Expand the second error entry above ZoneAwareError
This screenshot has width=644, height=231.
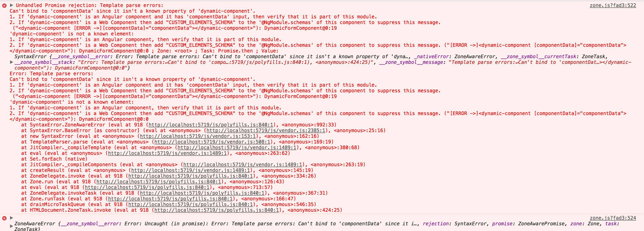(x=12, y=218)
